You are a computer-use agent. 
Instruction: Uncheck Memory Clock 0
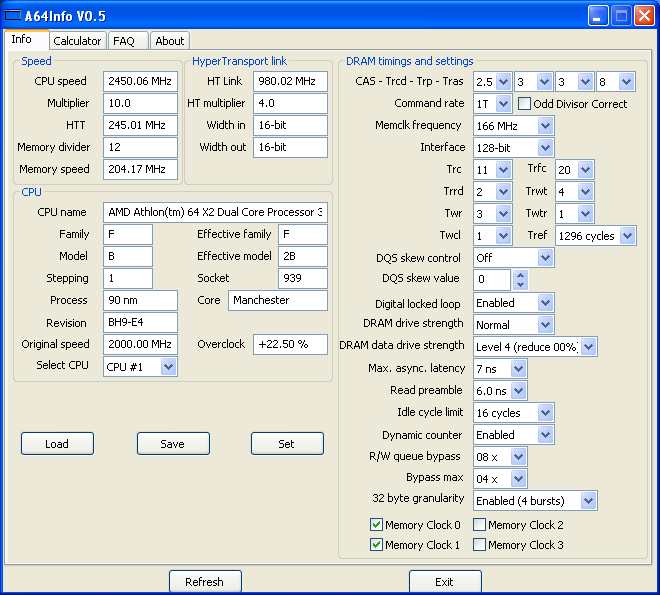(x=377, y=525)
